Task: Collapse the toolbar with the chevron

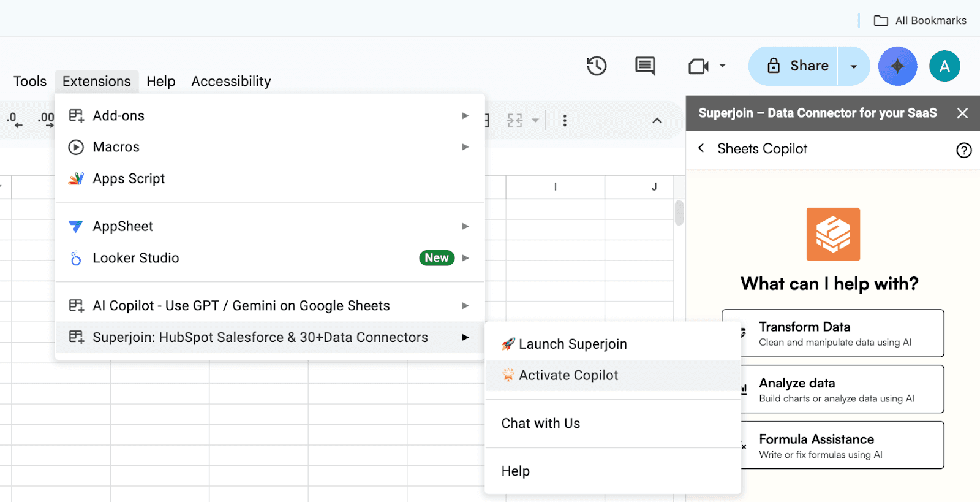Action: [657, 121]
